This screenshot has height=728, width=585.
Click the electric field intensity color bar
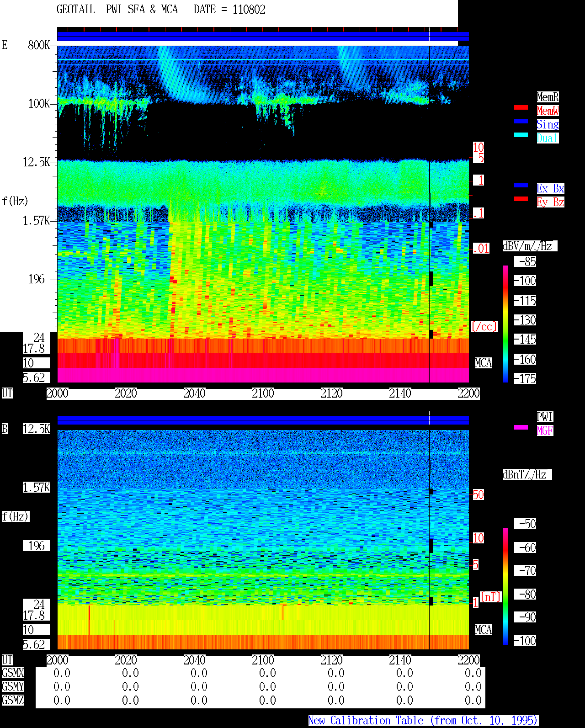pos(505,324)
